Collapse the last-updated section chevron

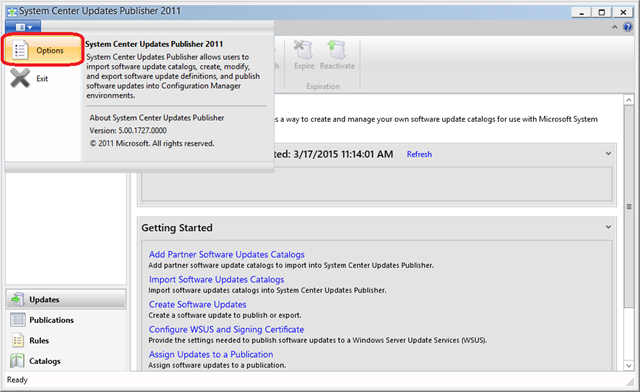tap(608, 154)
